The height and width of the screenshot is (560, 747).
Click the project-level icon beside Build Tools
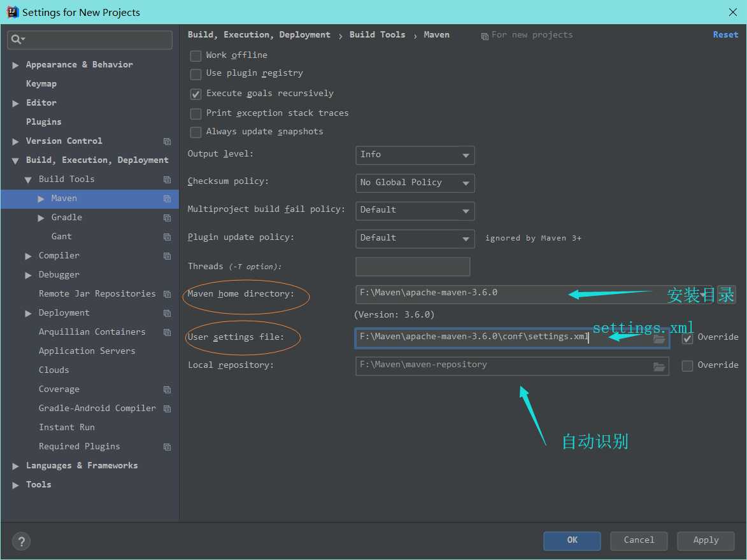[x=167, y=179]
